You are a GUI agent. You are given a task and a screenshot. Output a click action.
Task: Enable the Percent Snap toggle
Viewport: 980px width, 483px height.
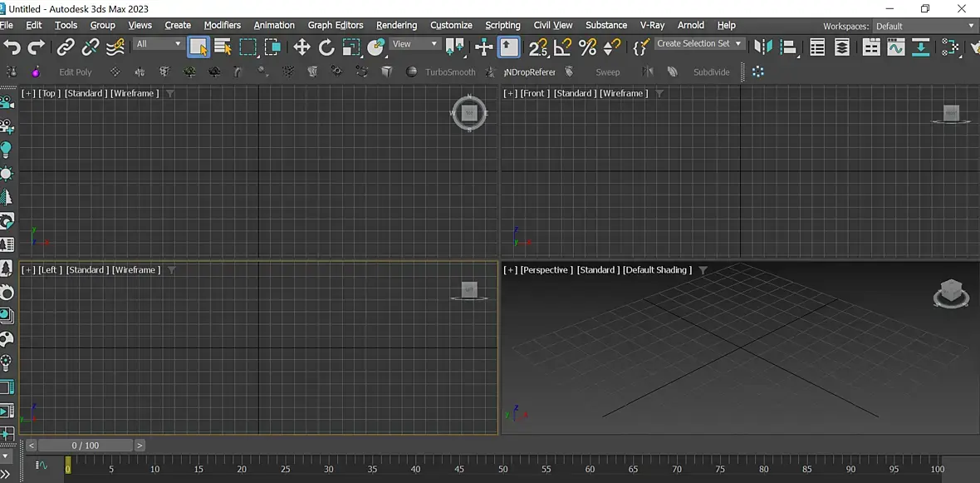point(587,47)
